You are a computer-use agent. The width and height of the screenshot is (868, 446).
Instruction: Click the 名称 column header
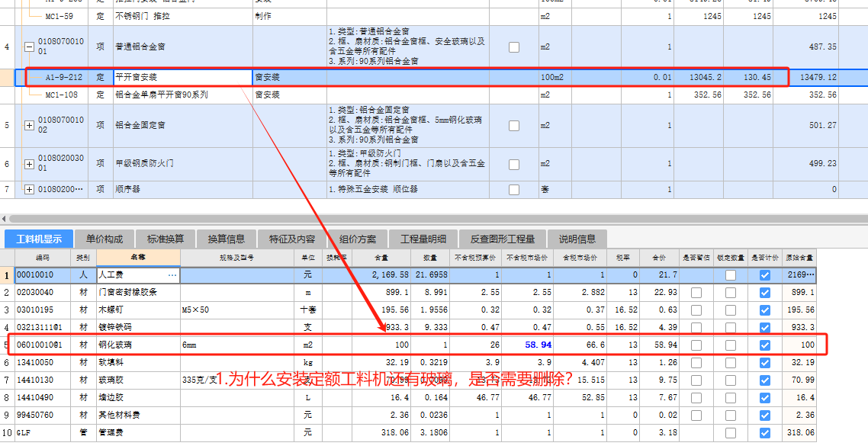138,258
